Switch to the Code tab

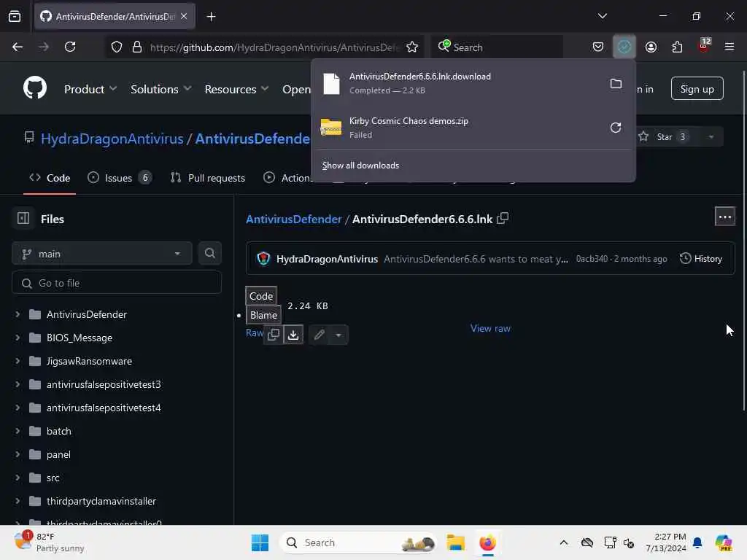pos(50,178)
